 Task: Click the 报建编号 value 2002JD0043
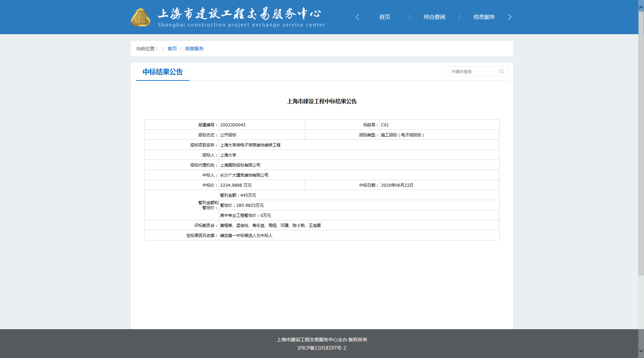pos(233,125)
